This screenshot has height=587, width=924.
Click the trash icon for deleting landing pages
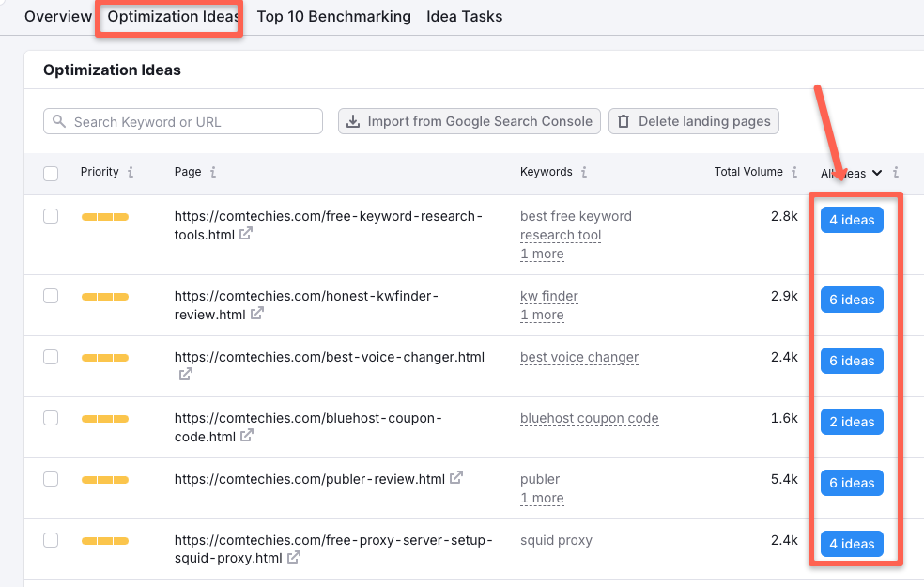(622, 121)
